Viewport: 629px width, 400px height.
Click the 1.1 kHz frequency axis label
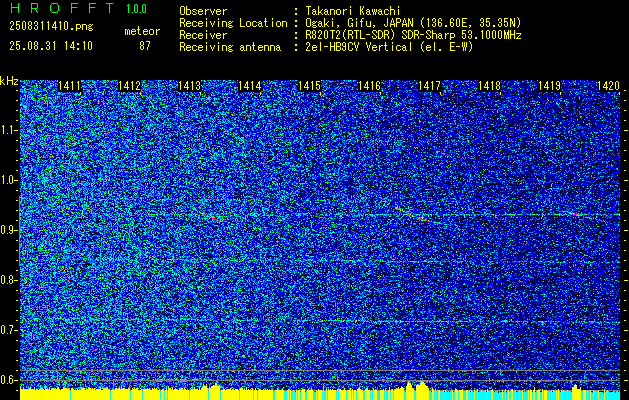(8, 130)
